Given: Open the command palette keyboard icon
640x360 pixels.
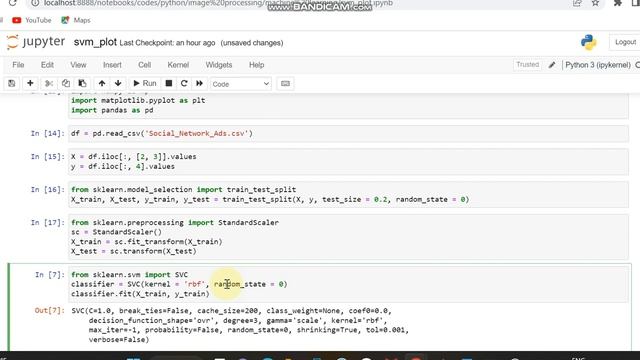Looking at the screenshot, I should click(x=285, y=83).
